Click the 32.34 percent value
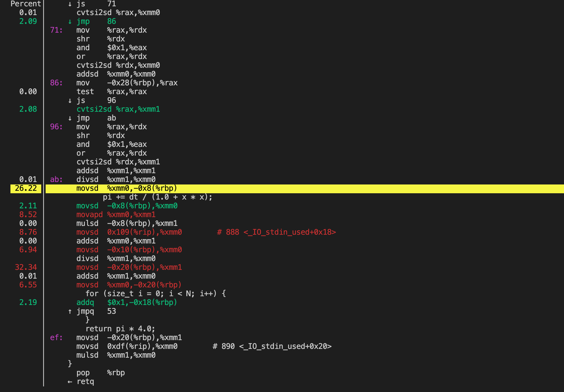The width and height of the screenshot is (564, 392). coord(26,267)
